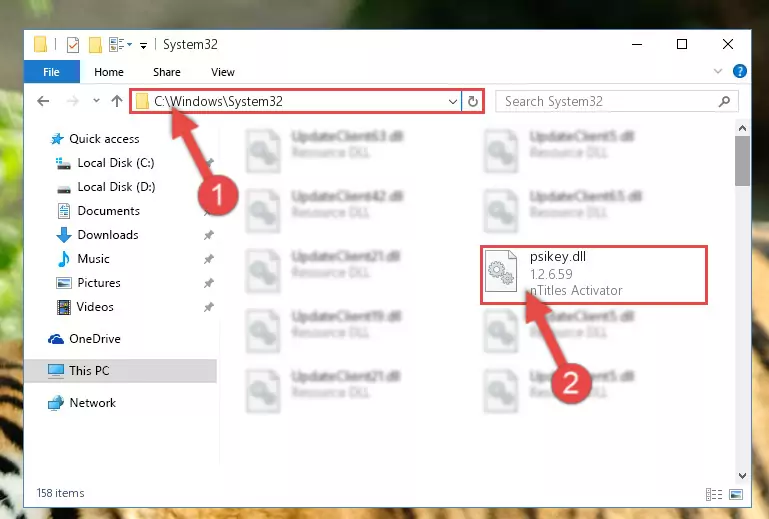Click the pin icon beside Videos

coord(209,307)
